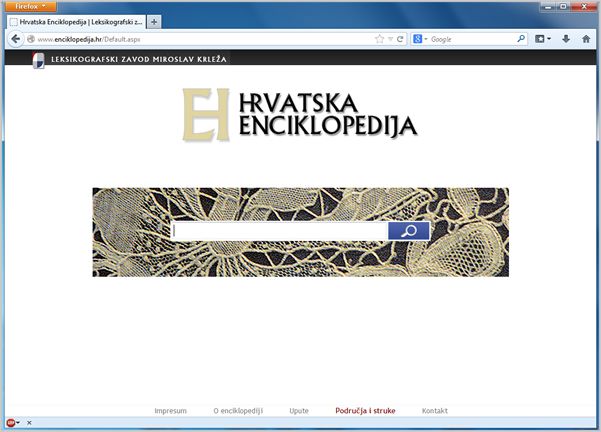The height and width of the screenshot is (432, 601).
Task: Open Područja i struke link
Action: click(x=365, y=411)
